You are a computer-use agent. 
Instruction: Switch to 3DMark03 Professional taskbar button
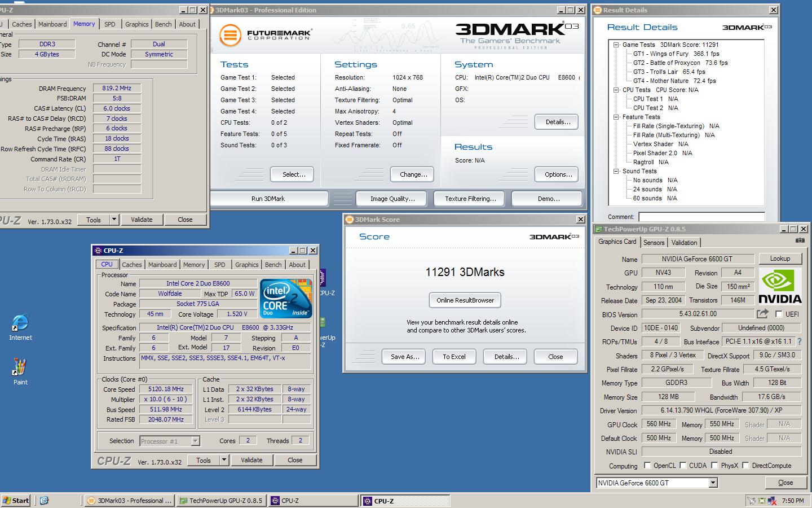click(x=129, y=500)
